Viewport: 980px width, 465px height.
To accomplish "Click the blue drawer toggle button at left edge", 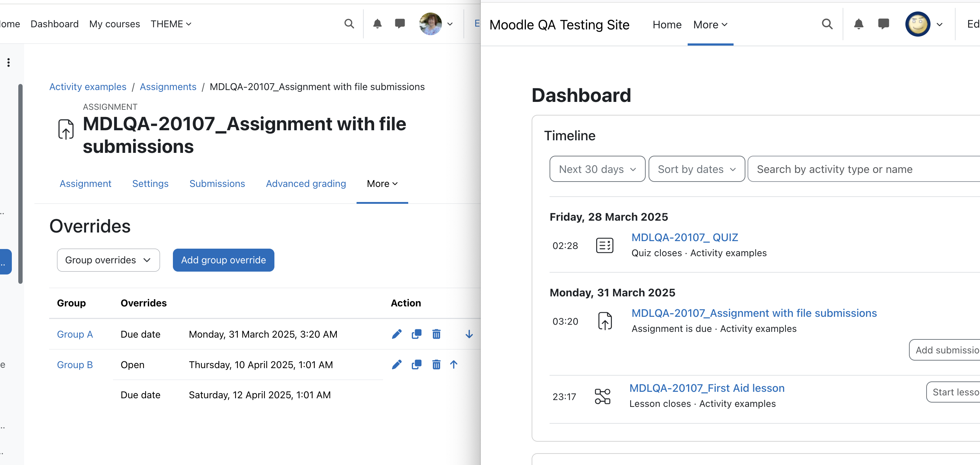I will point(5,262).
